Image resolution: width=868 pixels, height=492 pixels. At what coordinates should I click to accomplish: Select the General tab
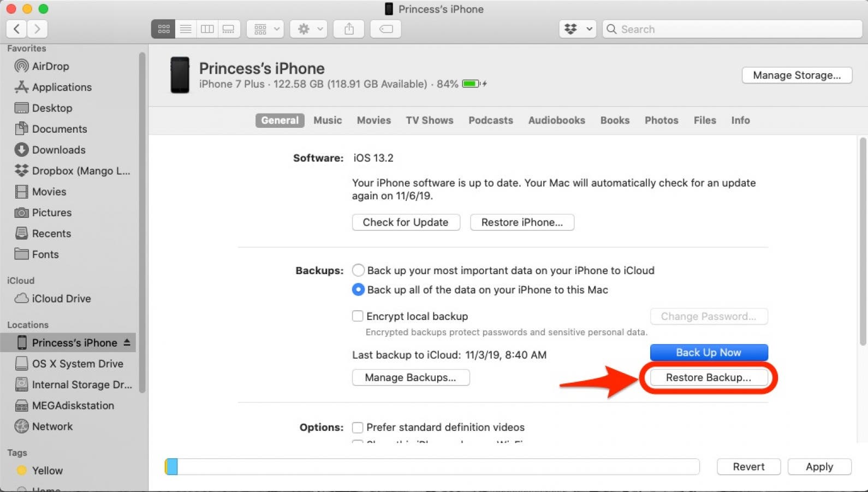(x=280, y=121)
